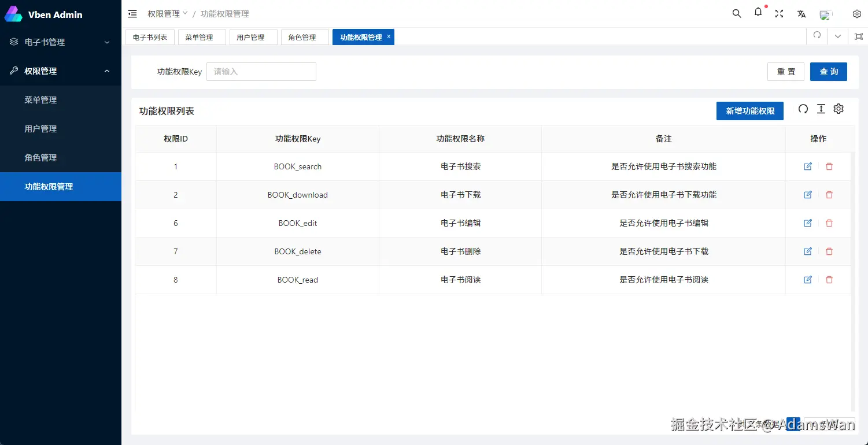Delete the BOOK_download permission row

click(829, 195)
